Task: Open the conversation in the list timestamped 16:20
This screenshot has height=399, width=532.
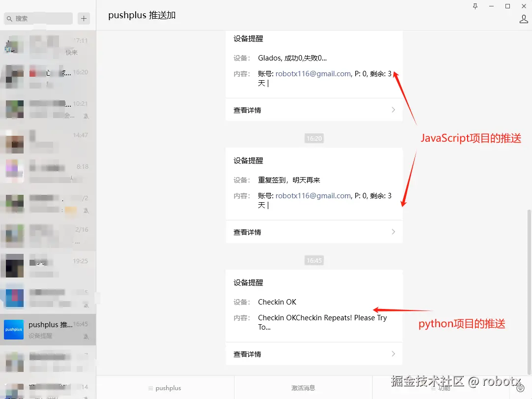Action: point(48,77)
